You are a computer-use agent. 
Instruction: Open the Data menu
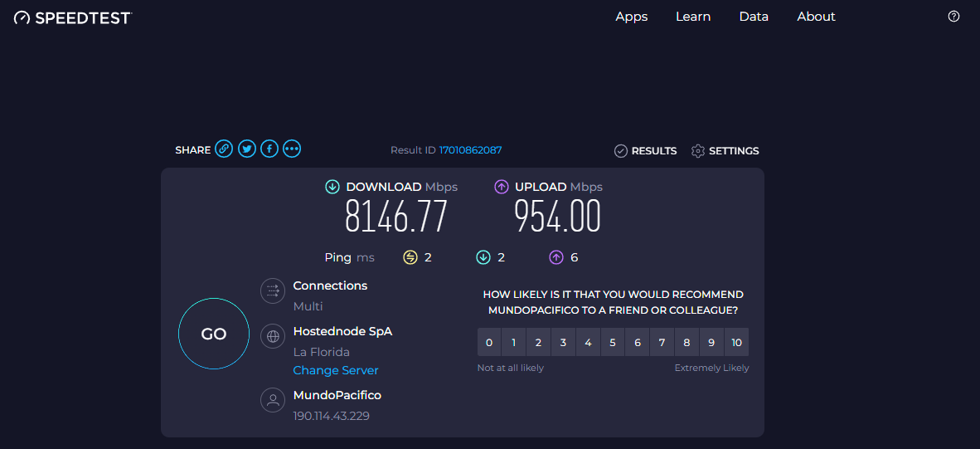[x=754, y=17]
